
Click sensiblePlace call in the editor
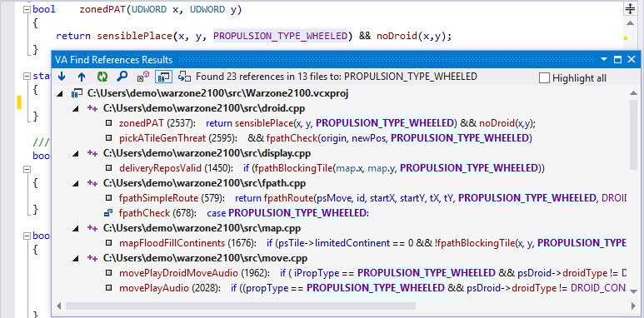pos(135,36)
